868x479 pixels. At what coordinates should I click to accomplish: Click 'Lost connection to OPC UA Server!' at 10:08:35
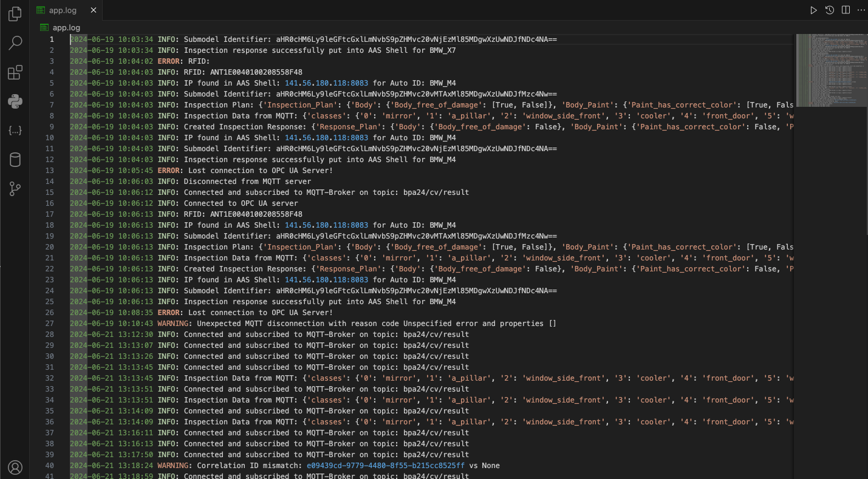[x=261, y=313]
